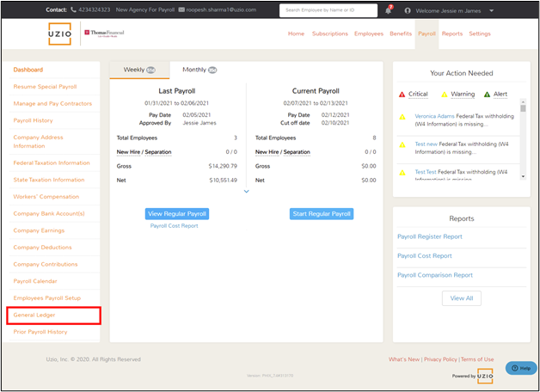Open the notifications bell icon

(389, 10)
